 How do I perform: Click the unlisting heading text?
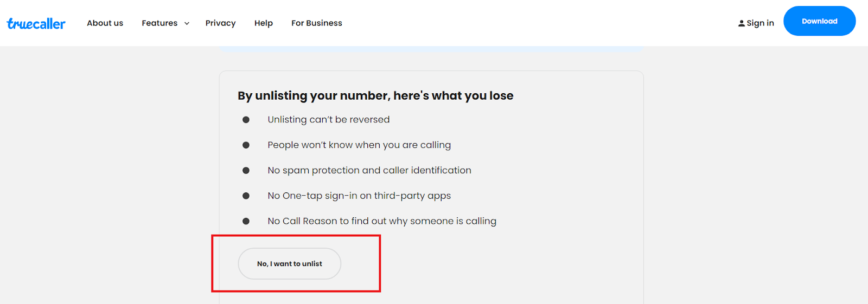tap(375, 96)
